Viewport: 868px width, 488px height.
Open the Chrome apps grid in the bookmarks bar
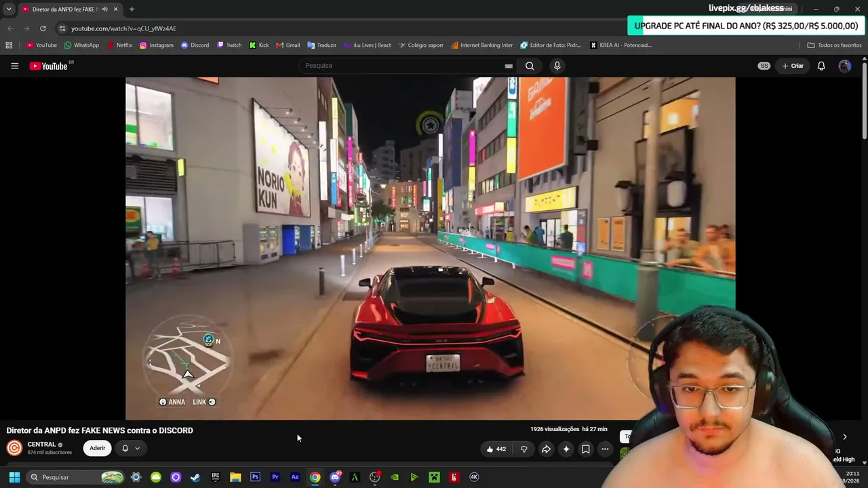click(9, 45)
